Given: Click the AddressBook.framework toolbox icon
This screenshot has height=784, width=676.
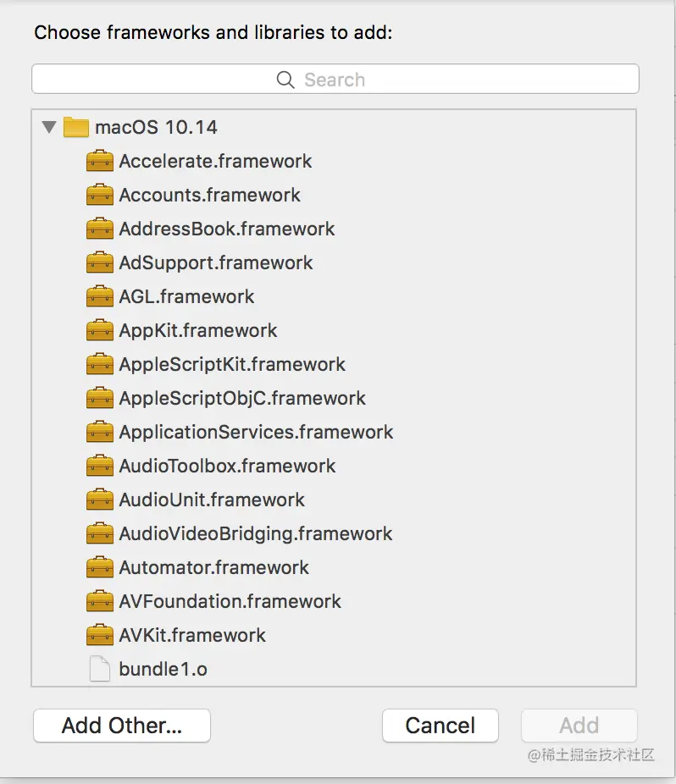Looking at the screenshot, I should pos(100,229).
